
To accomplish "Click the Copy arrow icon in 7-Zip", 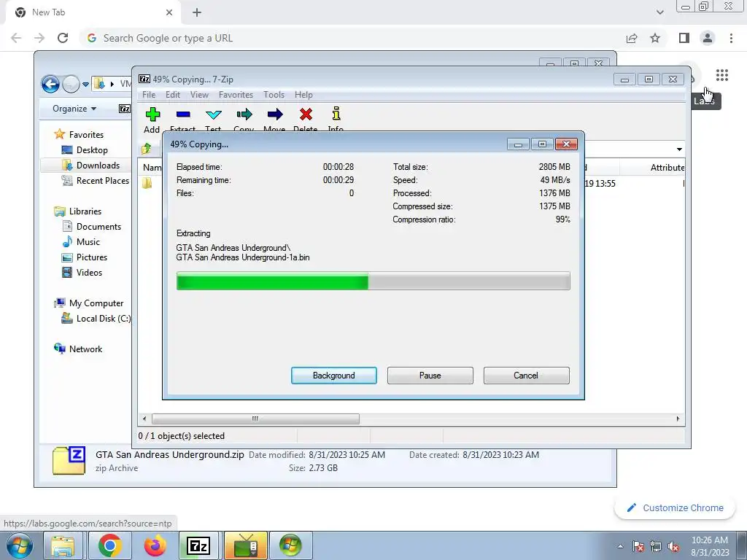I will pyautogui.click(x=244, y=114).
